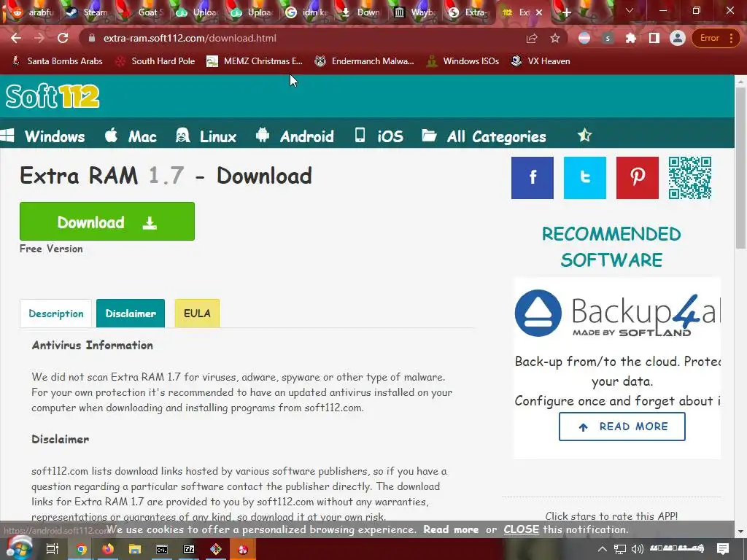Click the READ MORE button
747x560 pixels.
click(622, 427)
